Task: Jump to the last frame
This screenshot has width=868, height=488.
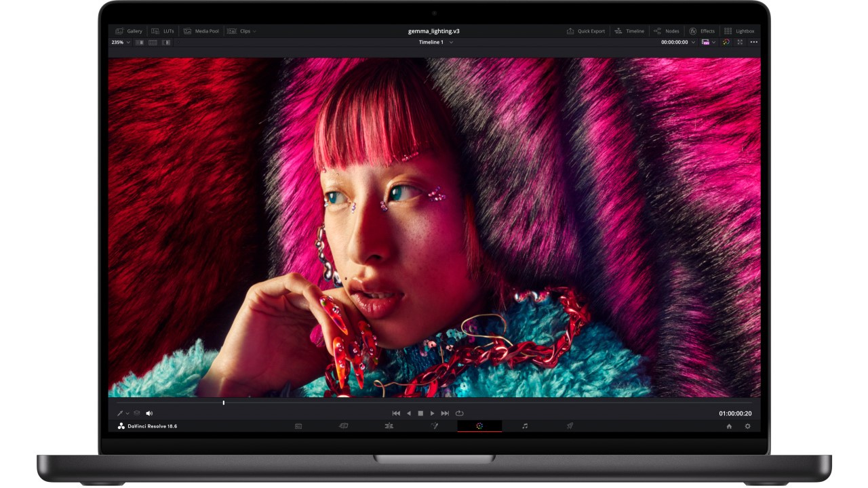Action: point(445,413)
